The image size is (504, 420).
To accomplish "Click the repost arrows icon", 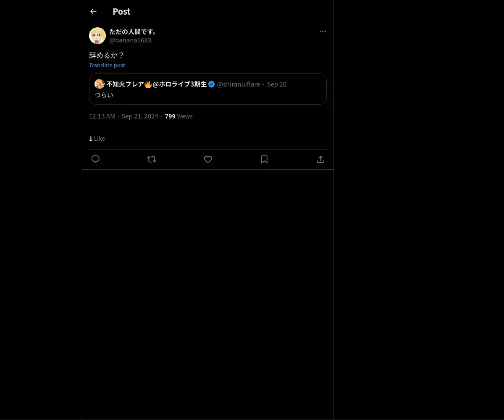I will pos(152,159).
